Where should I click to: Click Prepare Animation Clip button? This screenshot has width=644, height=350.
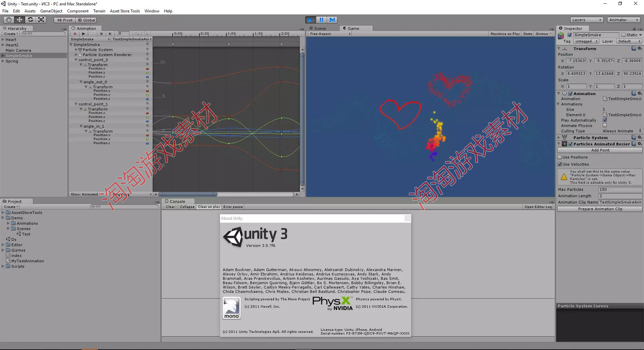coord(600,209)
